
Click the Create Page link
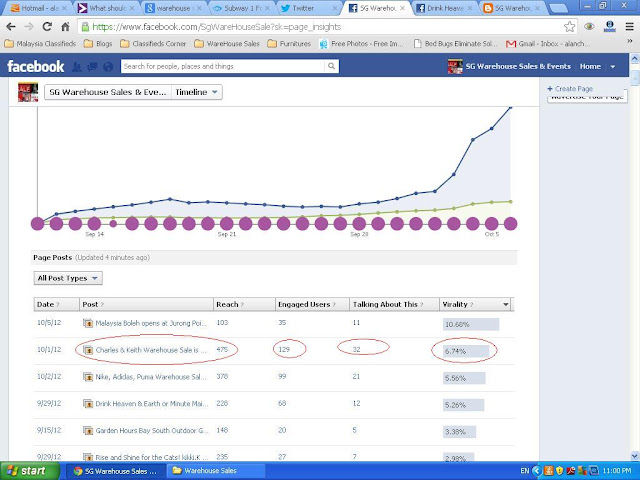point(570,89)
